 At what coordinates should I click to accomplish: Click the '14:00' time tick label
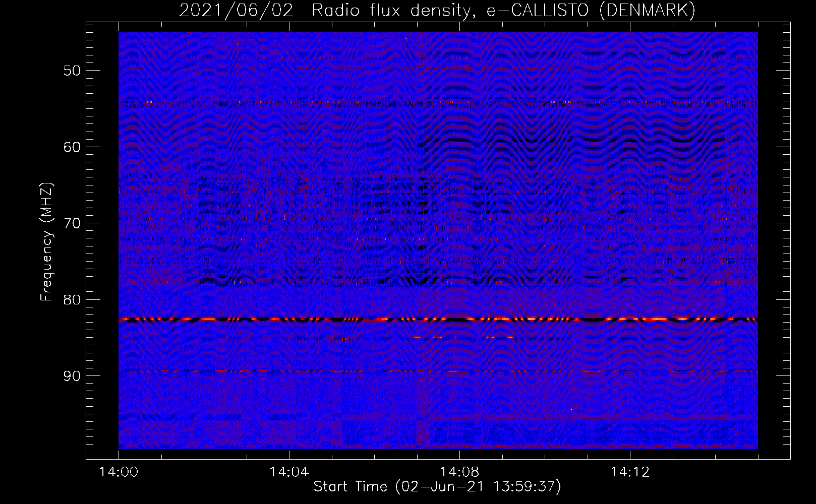click(119, 472)
